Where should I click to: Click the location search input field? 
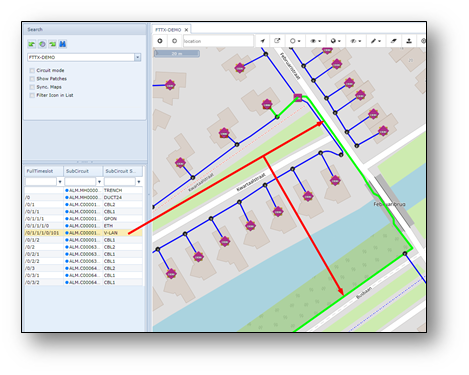click(x=218, y=41)
